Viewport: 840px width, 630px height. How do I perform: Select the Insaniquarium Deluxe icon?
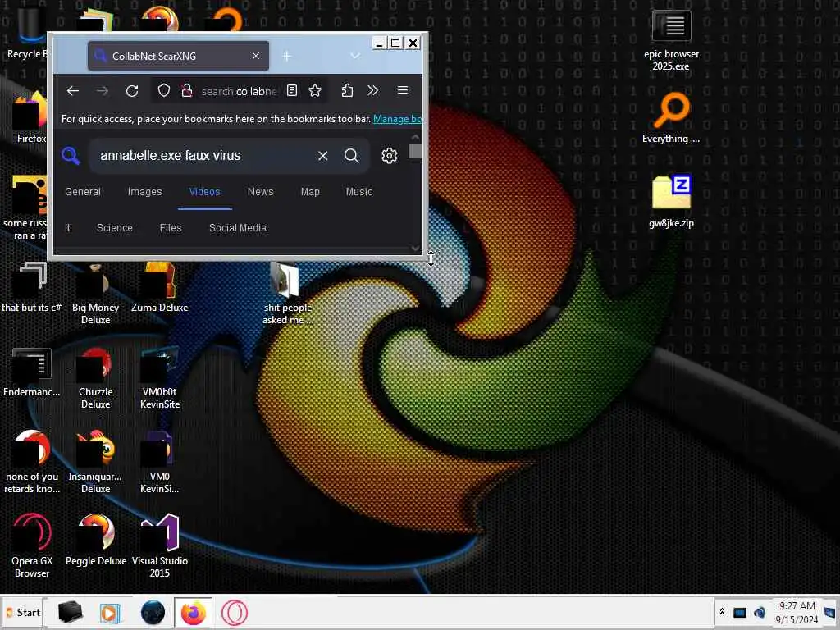95,463
